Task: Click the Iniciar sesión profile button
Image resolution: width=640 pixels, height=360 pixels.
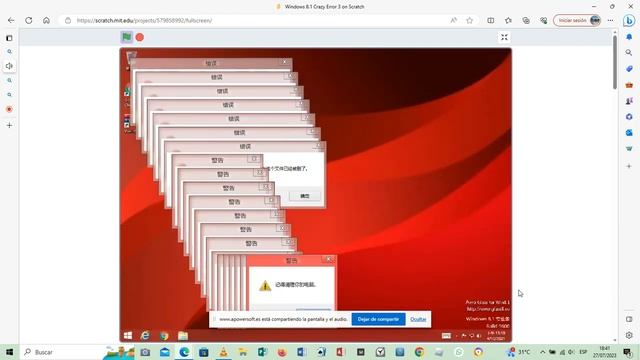Action: coord(577,20)
